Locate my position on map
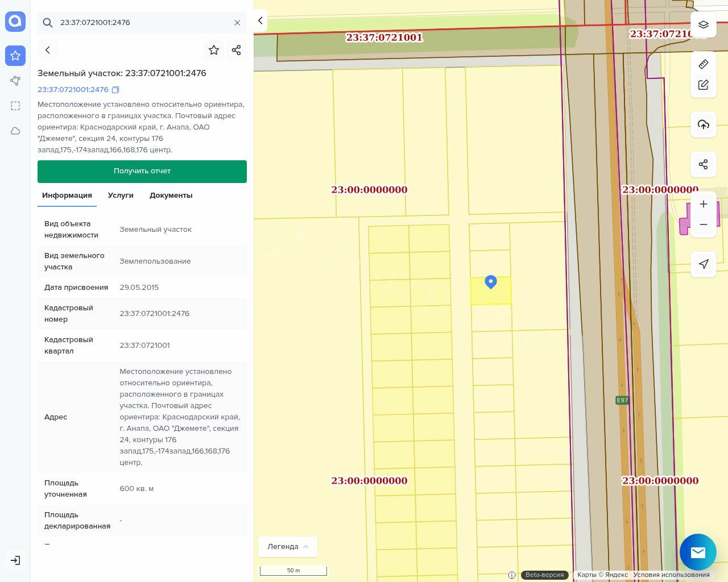Image resolution: width=728 pixels, height=582 pixels. tap(703, 264)
